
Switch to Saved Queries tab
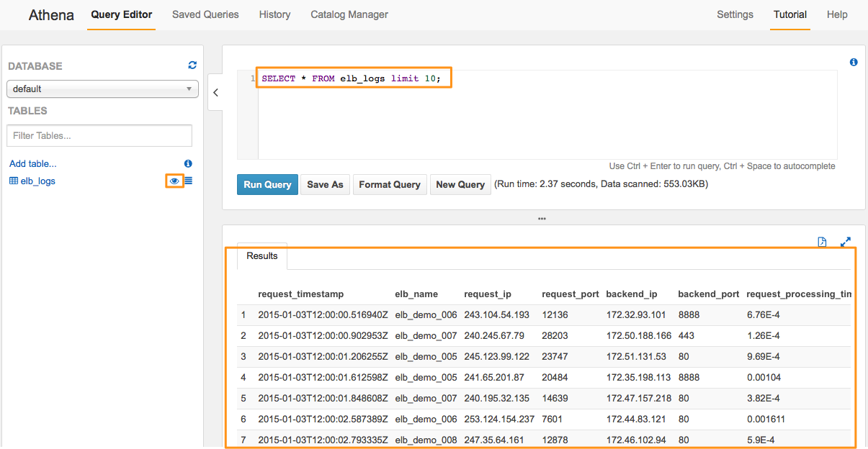(205, 14)
